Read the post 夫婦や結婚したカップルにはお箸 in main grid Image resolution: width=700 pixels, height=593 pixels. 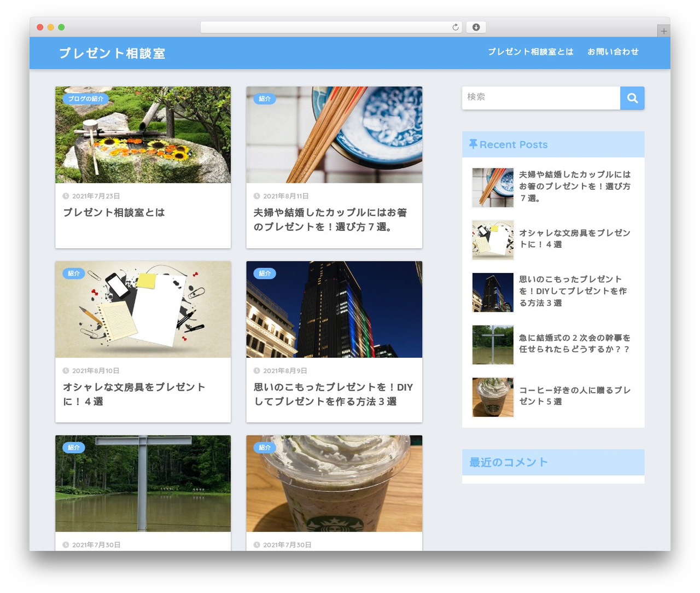click(x=330, y=219)
